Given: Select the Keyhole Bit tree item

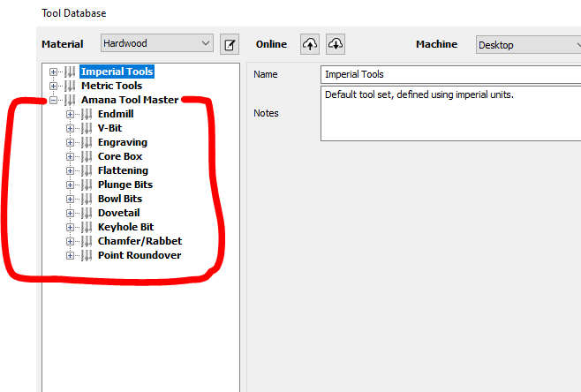Looking at the screenshot, I should (x=125, y=227).
